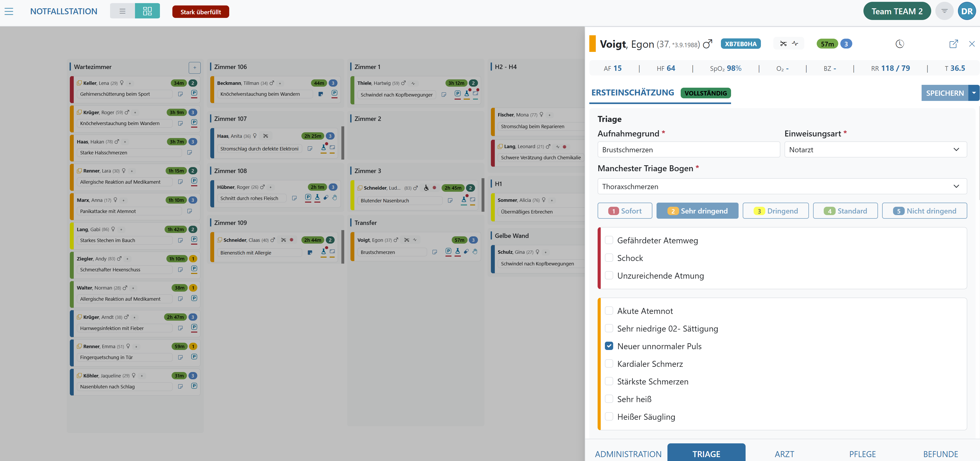980x461 pixels.
Task: Click note icon on Marx, Anna card
Action: [190, 211]
